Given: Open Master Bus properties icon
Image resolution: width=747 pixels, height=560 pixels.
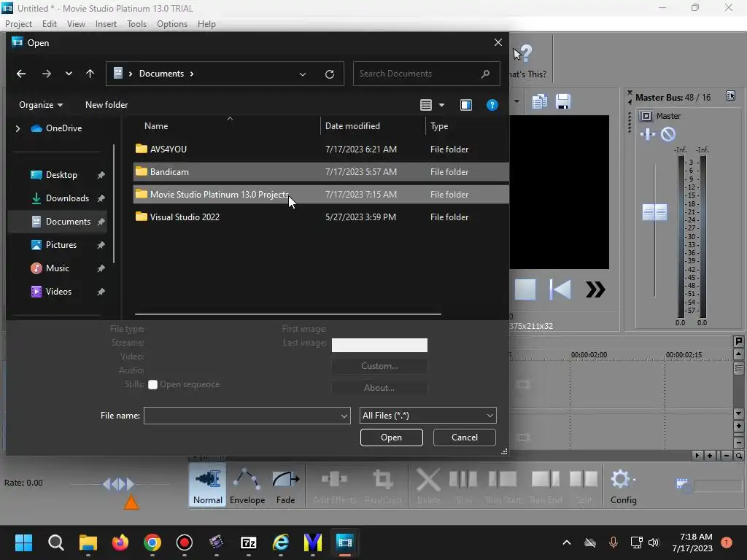Looking at the screenshot, I should [730, 96].
